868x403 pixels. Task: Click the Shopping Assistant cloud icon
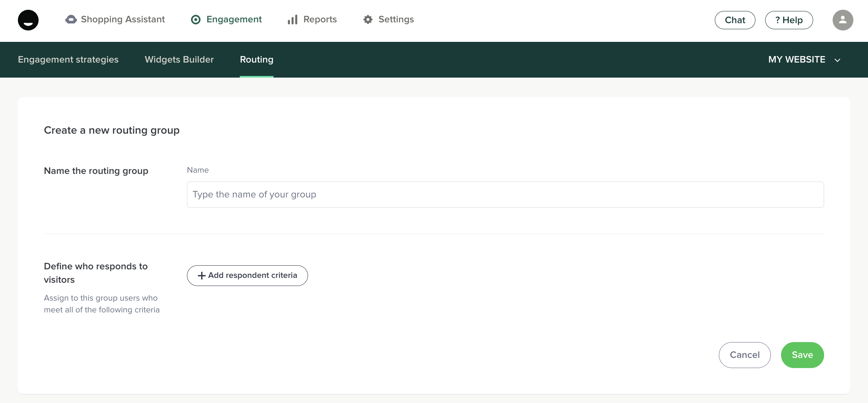[x=71, y=19]
